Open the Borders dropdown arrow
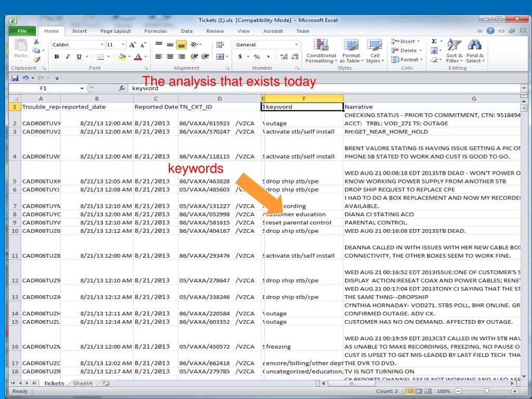The width and height of the screenshot is (532, 399). (x=108, y=57)
